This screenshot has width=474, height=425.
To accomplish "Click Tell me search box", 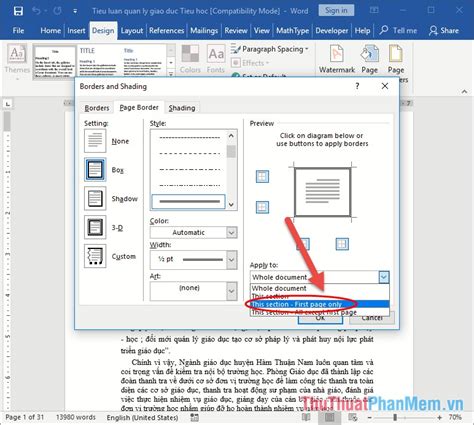I will tap(399, 31).
